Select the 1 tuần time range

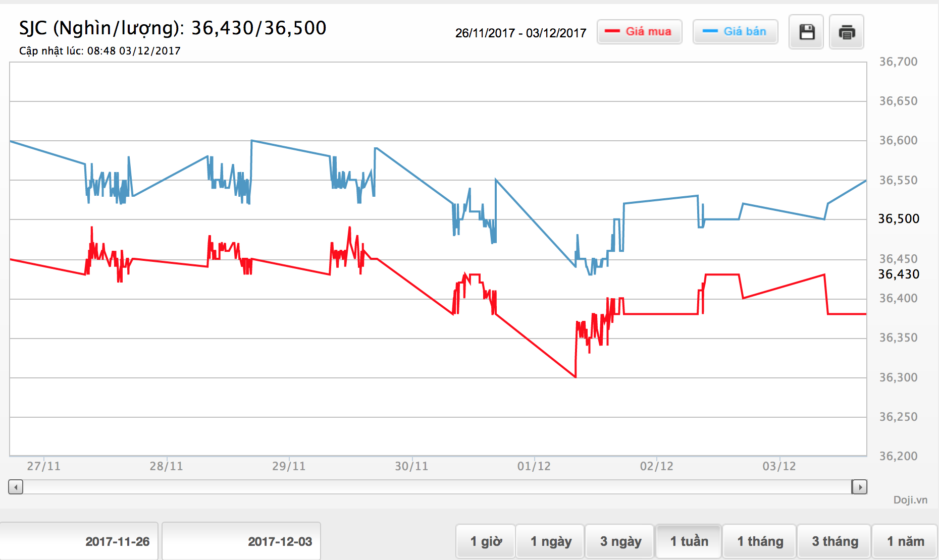coord(689,541)
